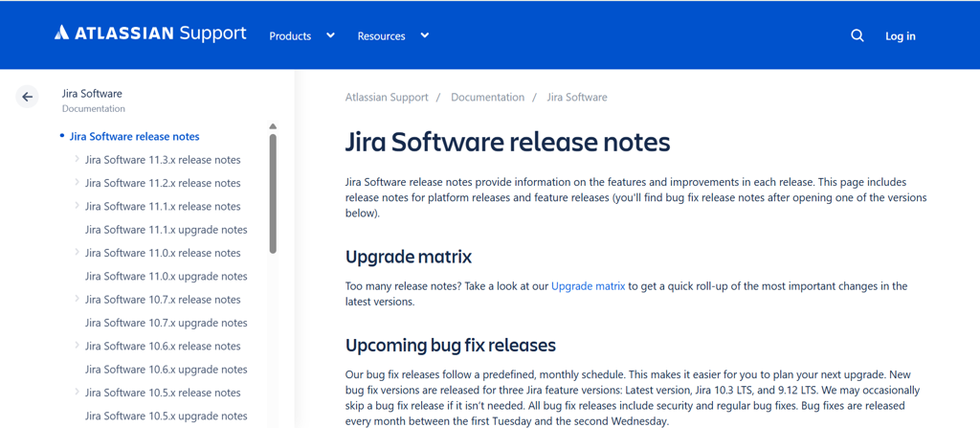Viewport: 980px width, 428px height.
Task: Select Jira Software release notes sidebar item
Action: pos(134,136)
